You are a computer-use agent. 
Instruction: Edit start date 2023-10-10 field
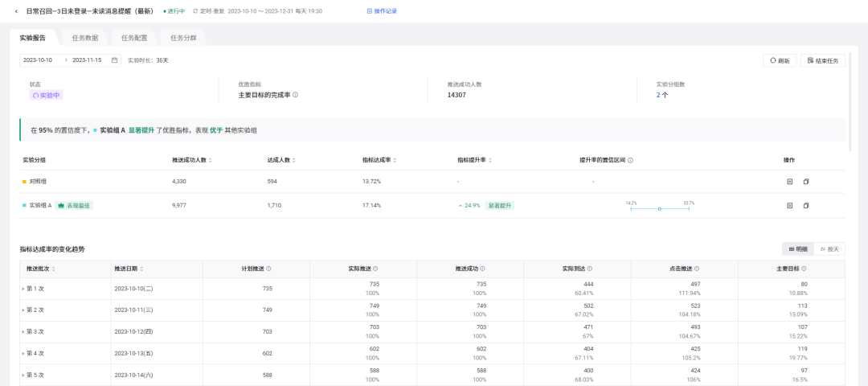coord(38,60)
